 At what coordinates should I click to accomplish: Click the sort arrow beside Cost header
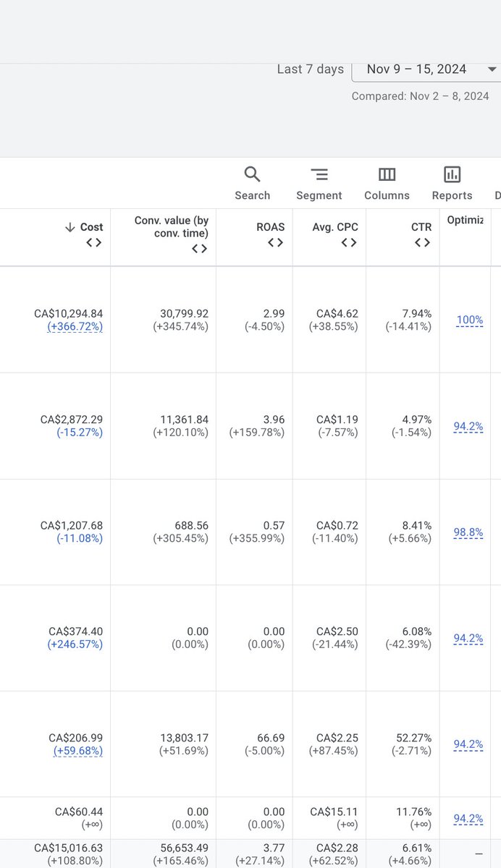tap(70, 227)
